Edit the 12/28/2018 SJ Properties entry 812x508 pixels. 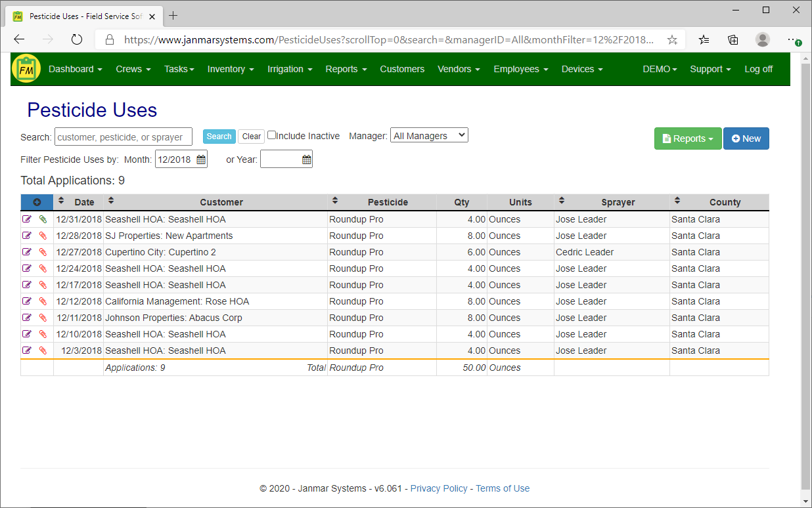[x=27, y=236]
